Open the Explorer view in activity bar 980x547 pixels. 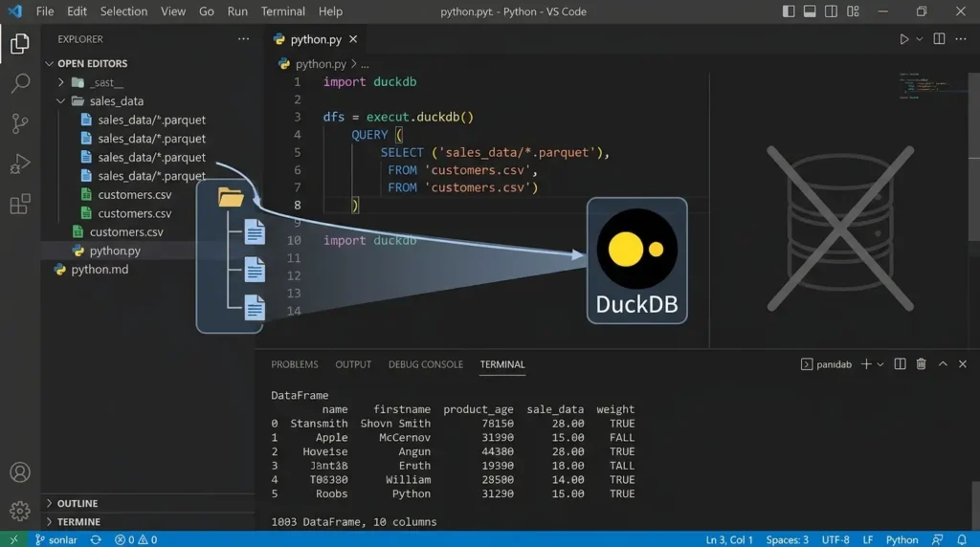[20, 44]
